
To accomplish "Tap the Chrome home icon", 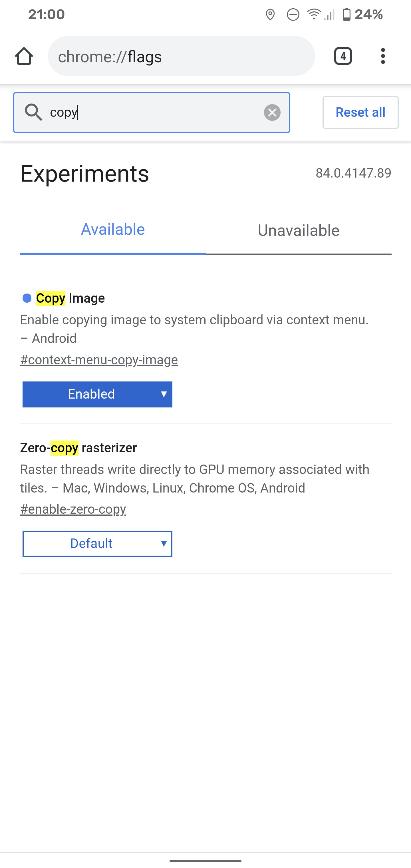I will [x=24, y=56].
